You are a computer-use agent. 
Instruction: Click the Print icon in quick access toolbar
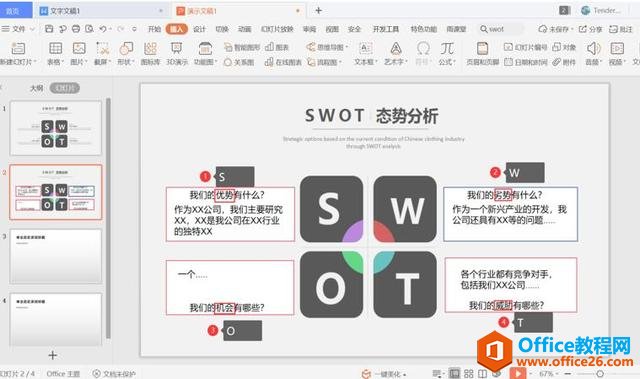[x=76, y=29]
